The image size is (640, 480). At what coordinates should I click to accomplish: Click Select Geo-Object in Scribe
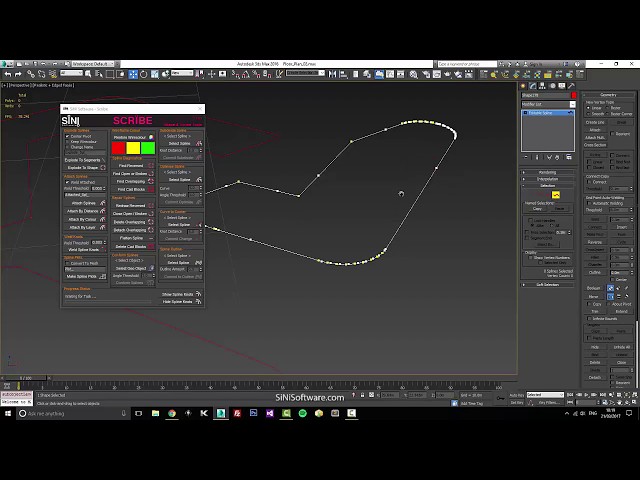(133, 268)
